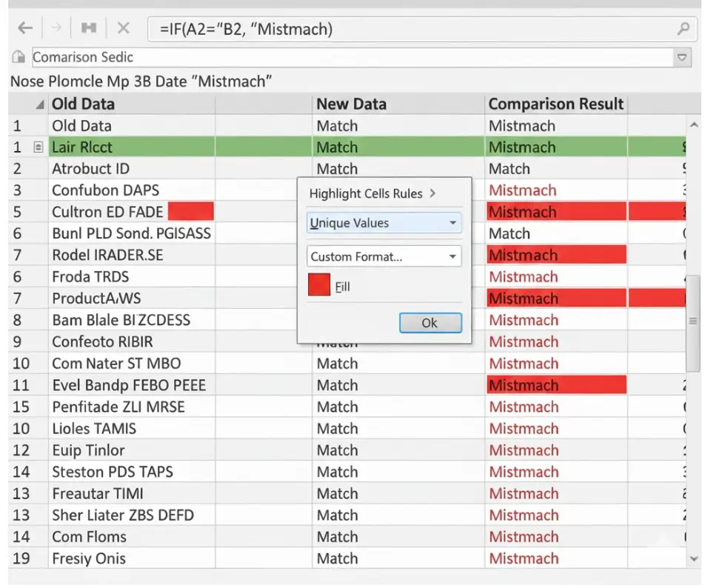This screenshot has width=722, height=588.
Task: Click the small note icon beside Lair Rlcct
Action: coord(39,147)
